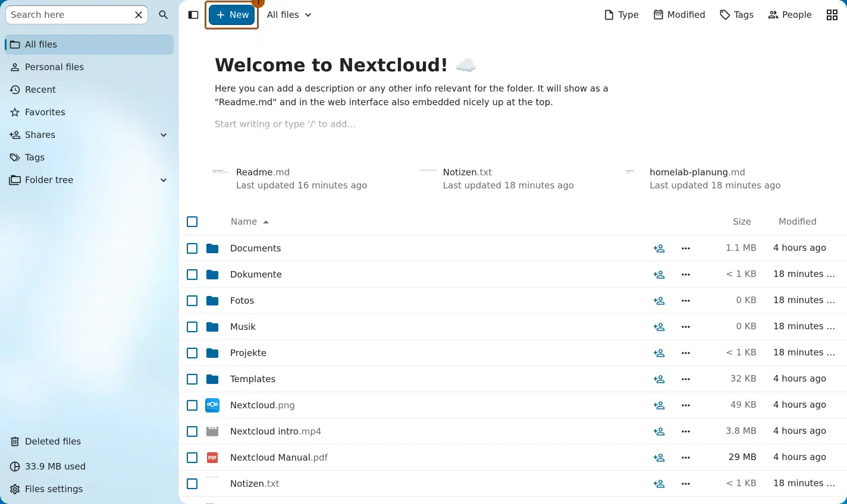Open actions menu for Notizen.txt row

point(686,484)
